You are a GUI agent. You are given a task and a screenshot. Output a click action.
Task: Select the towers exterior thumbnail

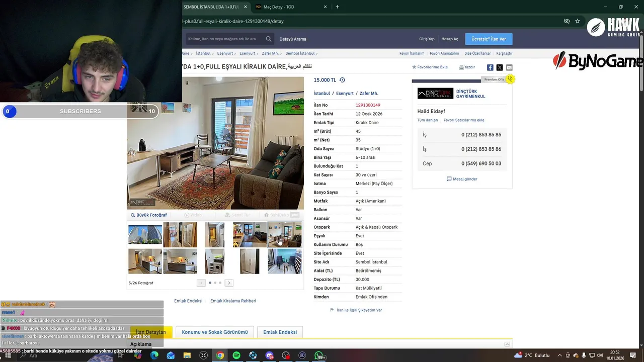point(145,235)
